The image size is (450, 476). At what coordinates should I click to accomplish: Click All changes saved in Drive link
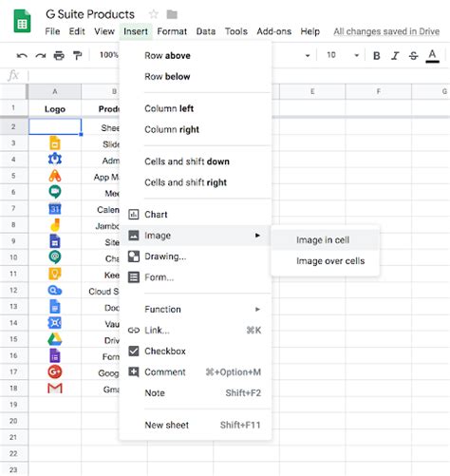386,31
